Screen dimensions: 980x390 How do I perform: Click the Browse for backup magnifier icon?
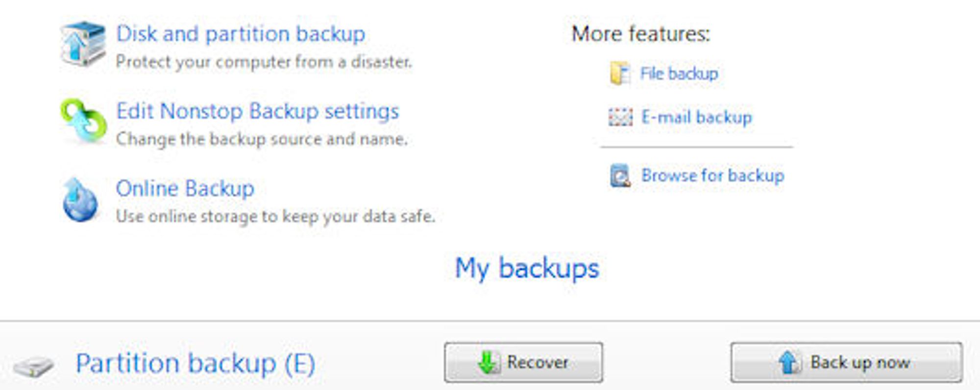620,176
